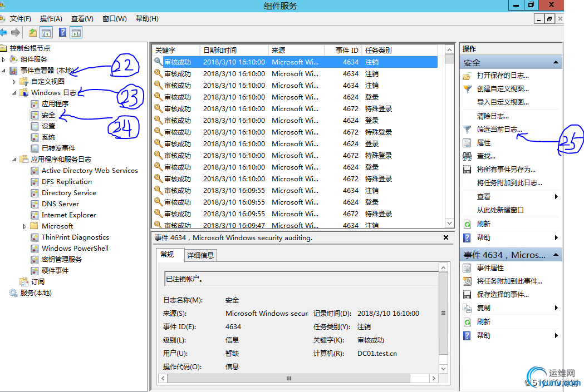The image size is (584, 392).
Task: Open the 查看(V) menu
Action: pos(82,18)
